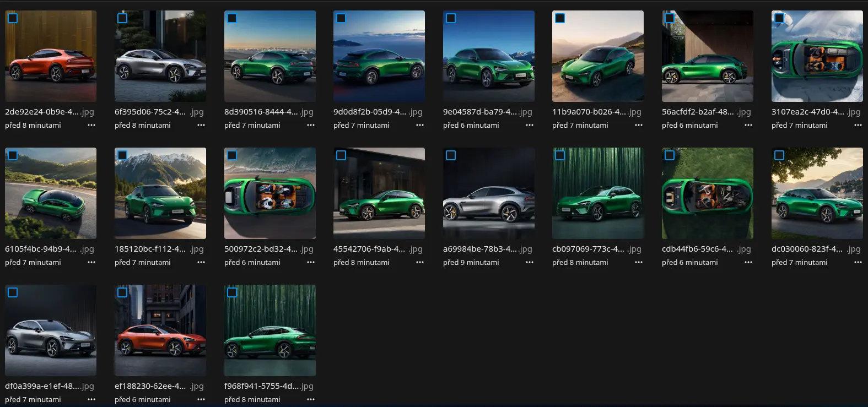The width and height of the screenshot is (868, 407).
Task: Expand options menu for 9d0d8f2b-05d9 file
Action: (x=420, y=126)
